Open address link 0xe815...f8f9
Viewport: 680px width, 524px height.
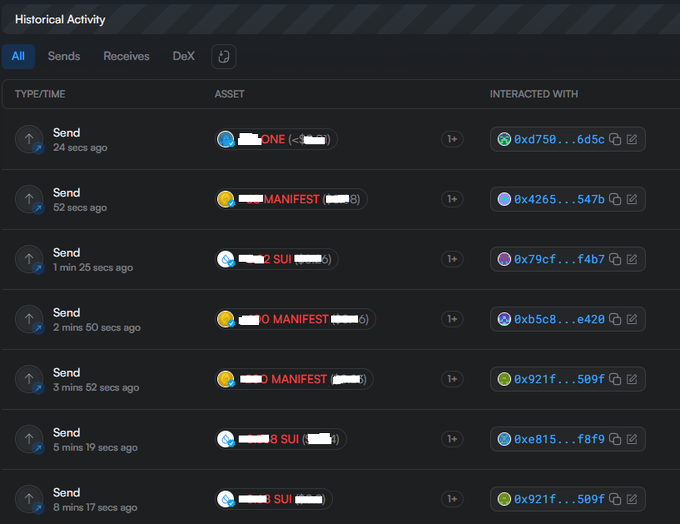pos(559,439)
